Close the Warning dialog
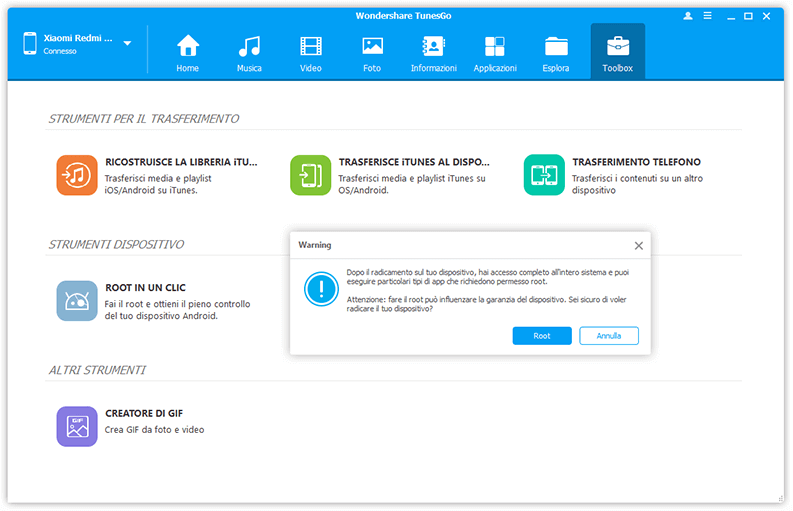This screenshot has width=793, height=511. pyautogui.click(x=639, y=246)
